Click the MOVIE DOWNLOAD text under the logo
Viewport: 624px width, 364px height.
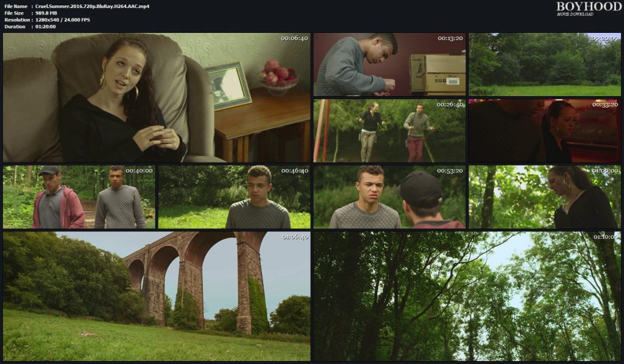tap(575, 14)
